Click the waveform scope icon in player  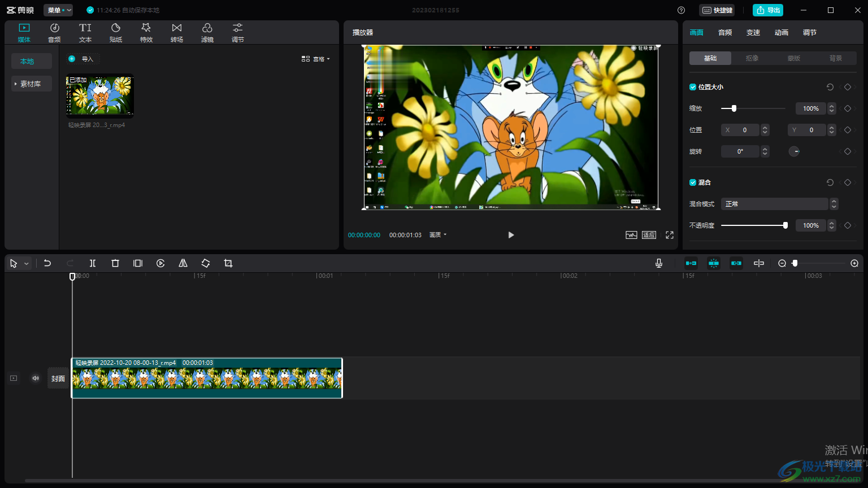[631, 235]
